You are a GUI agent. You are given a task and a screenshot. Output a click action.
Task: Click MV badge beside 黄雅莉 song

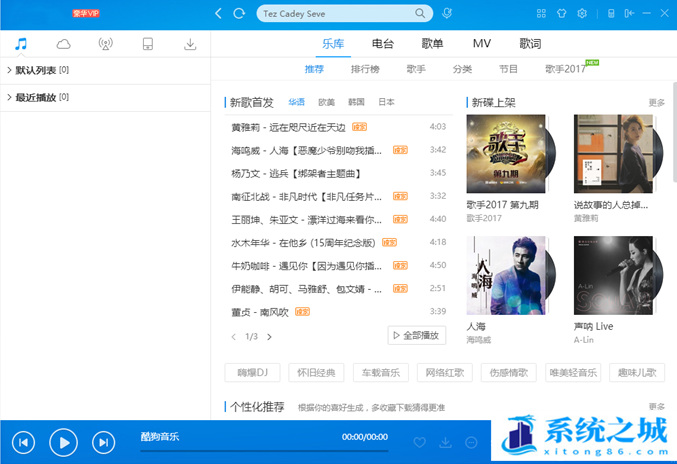pos(360,127)
